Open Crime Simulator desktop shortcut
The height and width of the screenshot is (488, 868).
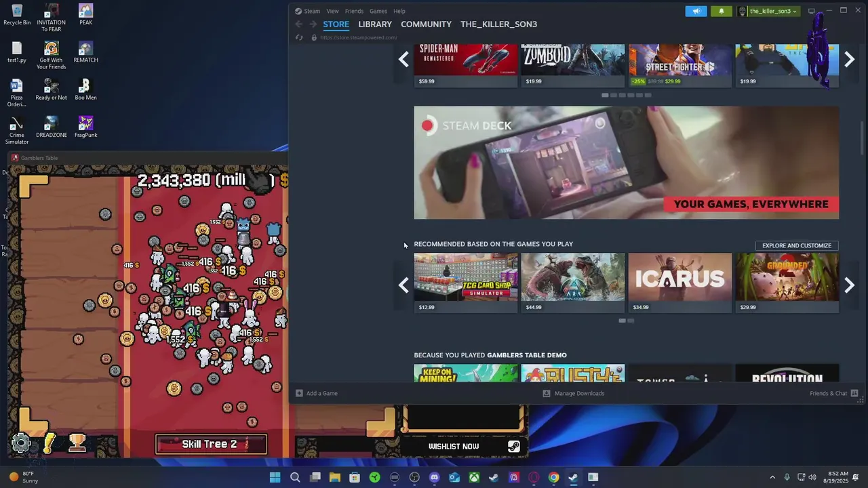(17, 130)
